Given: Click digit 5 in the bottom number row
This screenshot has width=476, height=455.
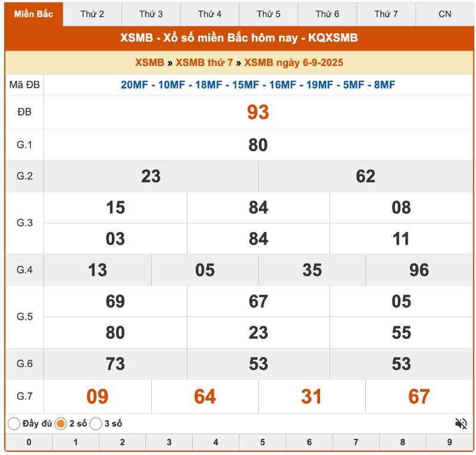Looking at the screenshot, I should click(262, 443).
